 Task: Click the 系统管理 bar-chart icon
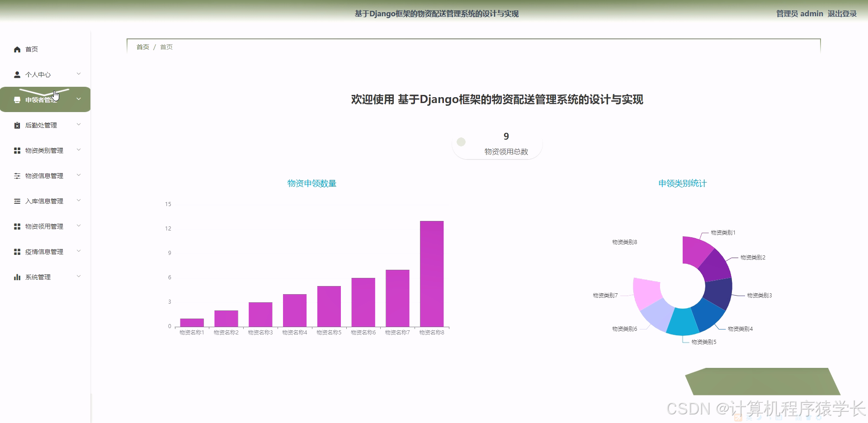click(x=17, y=277)
